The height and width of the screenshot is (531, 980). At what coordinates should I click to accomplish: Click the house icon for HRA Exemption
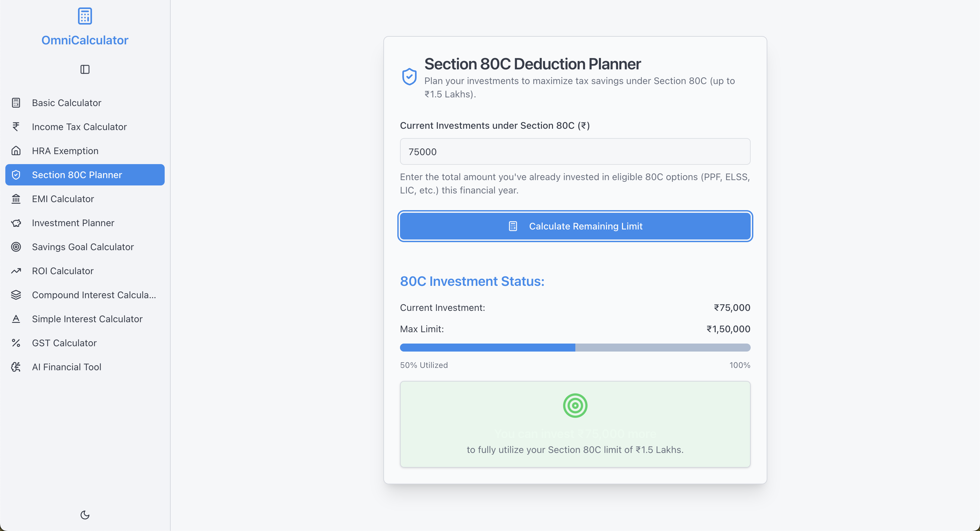16,151
